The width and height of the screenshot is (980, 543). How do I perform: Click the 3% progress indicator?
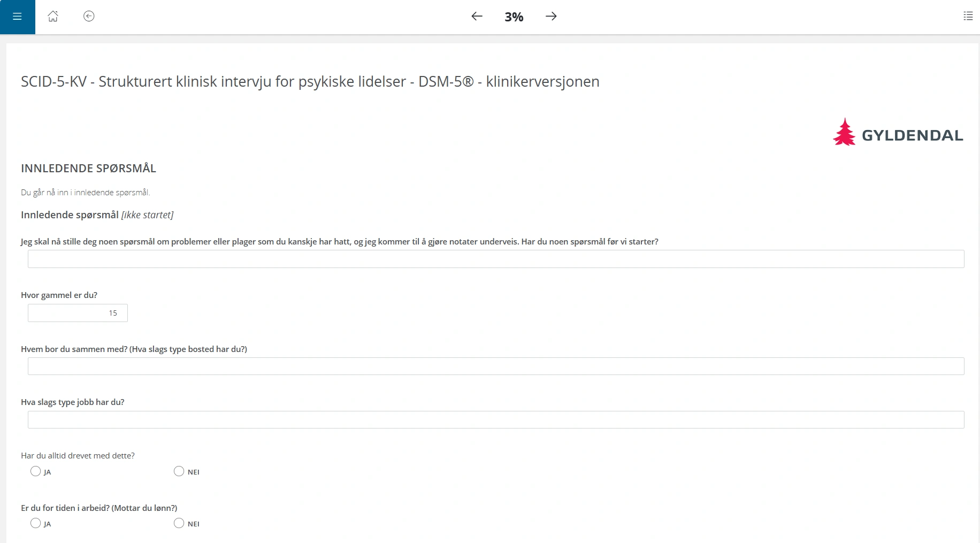[x=514, y=17]
